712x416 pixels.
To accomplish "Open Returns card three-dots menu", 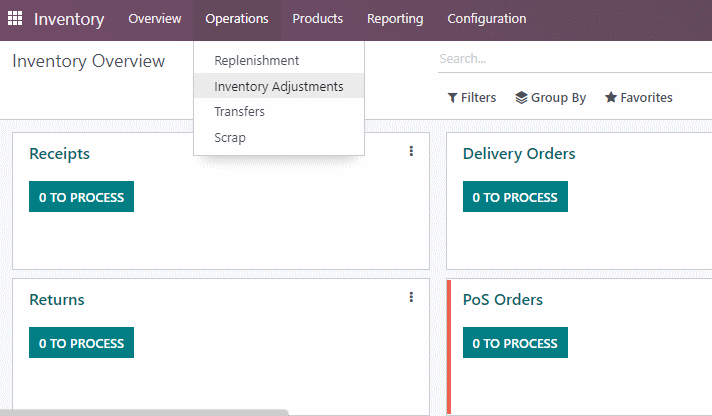I will (411, 297).
